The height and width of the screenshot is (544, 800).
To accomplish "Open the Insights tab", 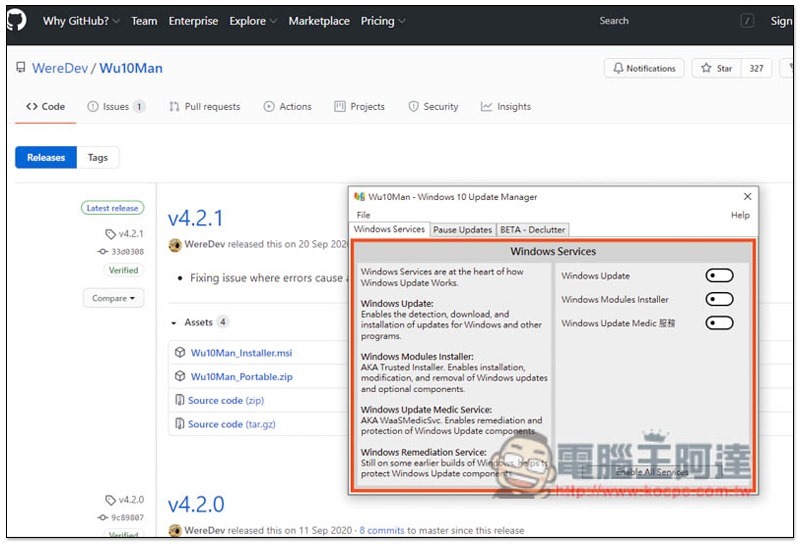I will 506,107.
